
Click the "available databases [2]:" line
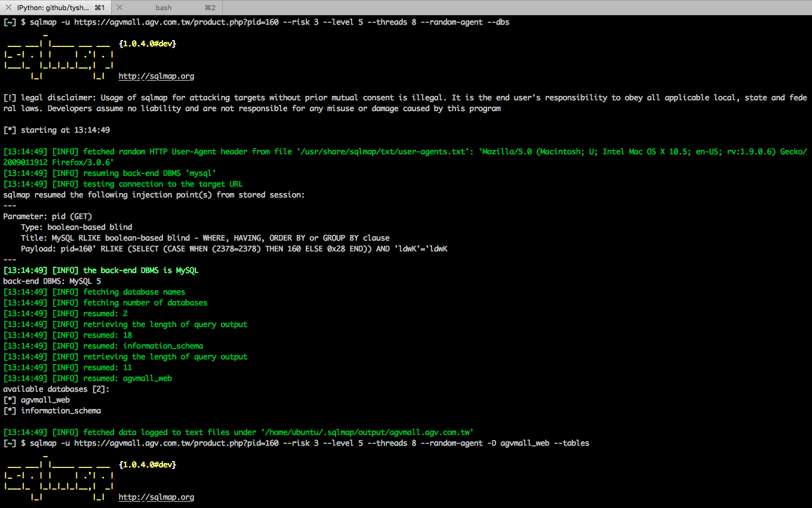[56, 389]
